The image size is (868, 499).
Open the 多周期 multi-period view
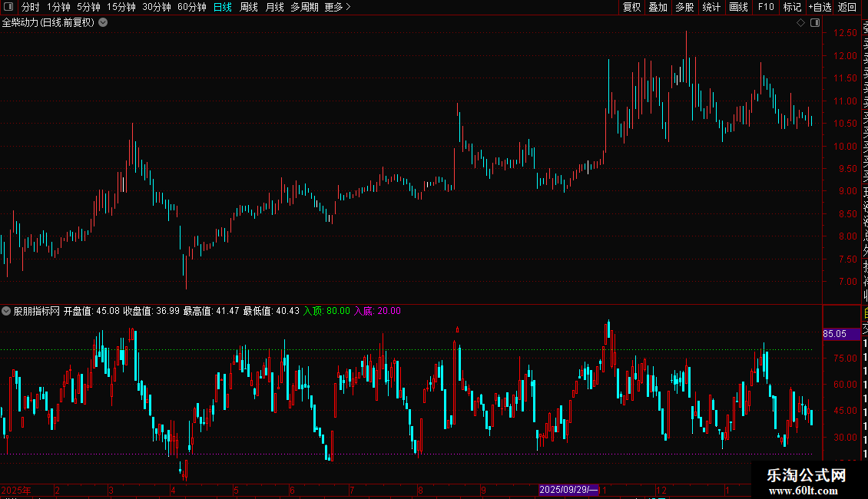pyautogui.click(x=304, y=7)
